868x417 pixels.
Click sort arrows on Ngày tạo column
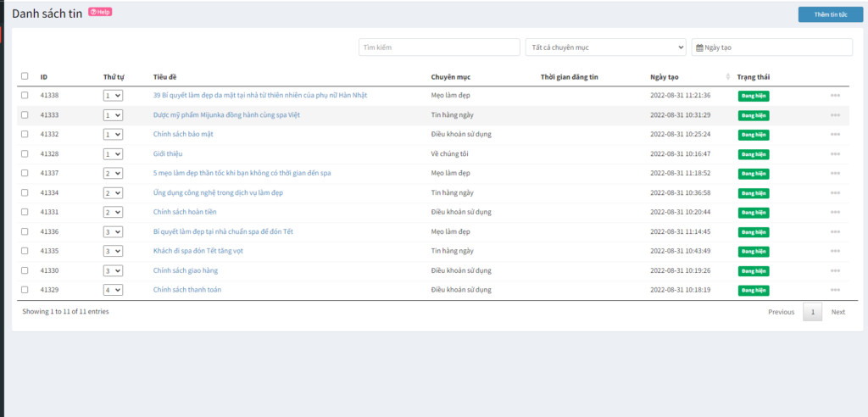coord(728,77)
